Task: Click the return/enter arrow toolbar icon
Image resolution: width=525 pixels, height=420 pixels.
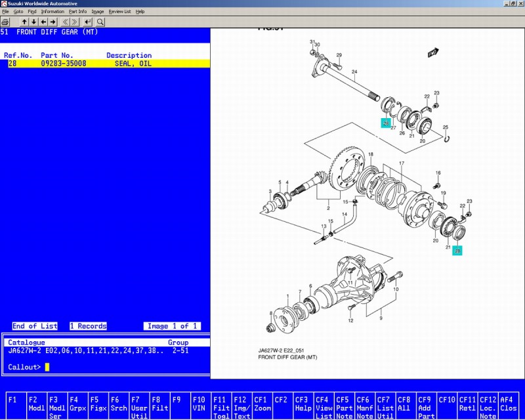Action: tap(88, 22)
